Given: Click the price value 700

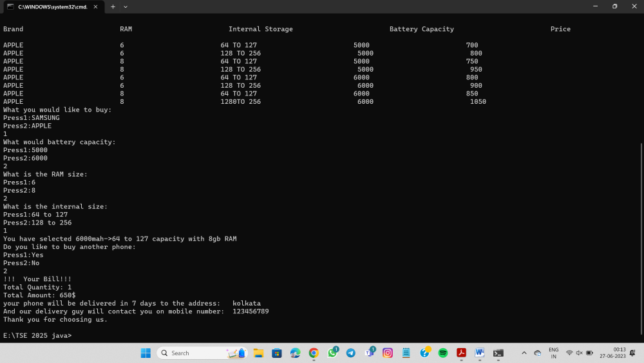Looking at the screenshot, I should (472, 45).
